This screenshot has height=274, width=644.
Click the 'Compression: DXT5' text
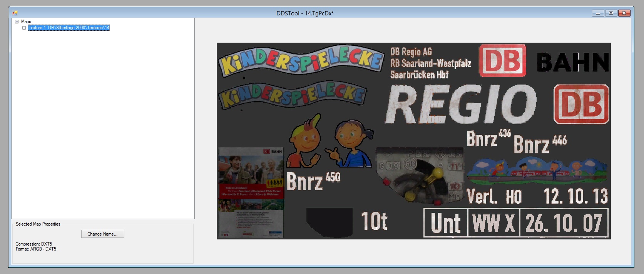[33, 244]
